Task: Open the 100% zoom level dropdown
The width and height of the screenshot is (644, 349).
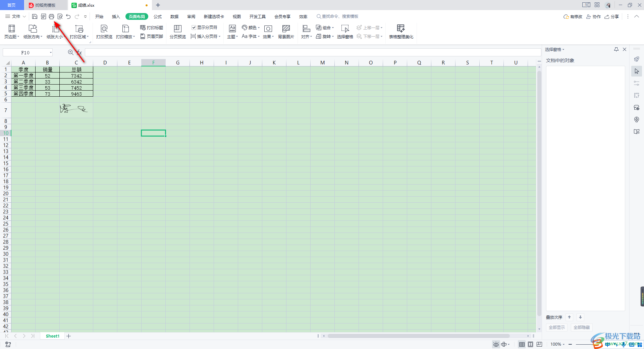Action: 564,344
